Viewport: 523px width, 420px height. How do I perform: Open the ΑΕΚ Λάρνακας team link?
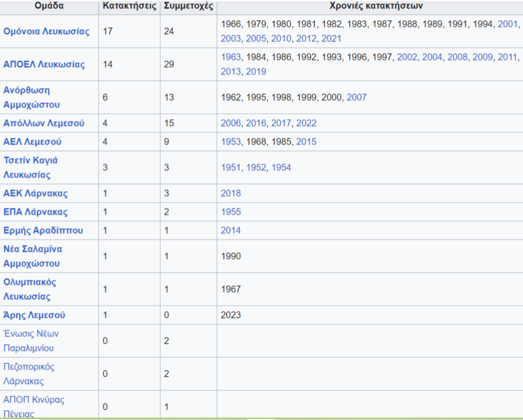[x=35, y=193]
